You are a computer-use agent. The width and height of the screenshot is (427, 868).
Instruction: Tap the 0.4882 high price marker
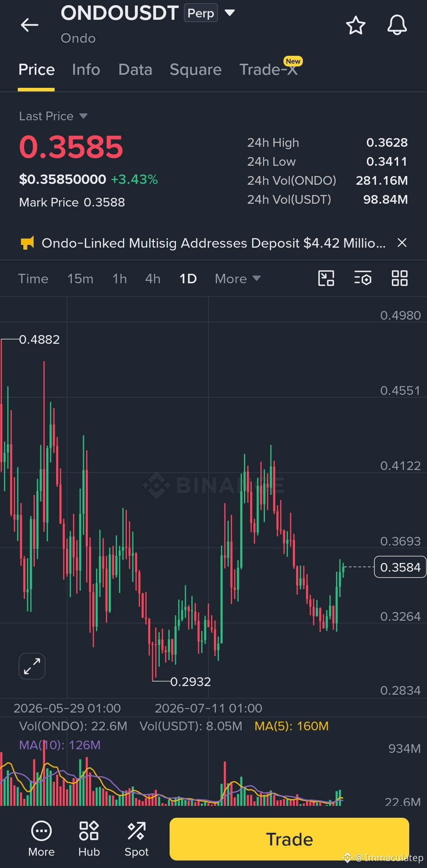pyautogui.click(x=40, y=339)
